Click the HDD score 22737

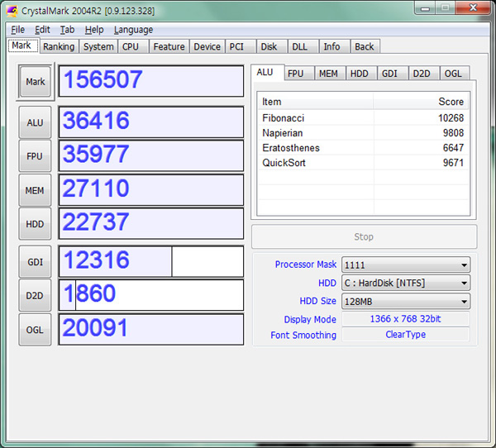(x=151, y=224)
